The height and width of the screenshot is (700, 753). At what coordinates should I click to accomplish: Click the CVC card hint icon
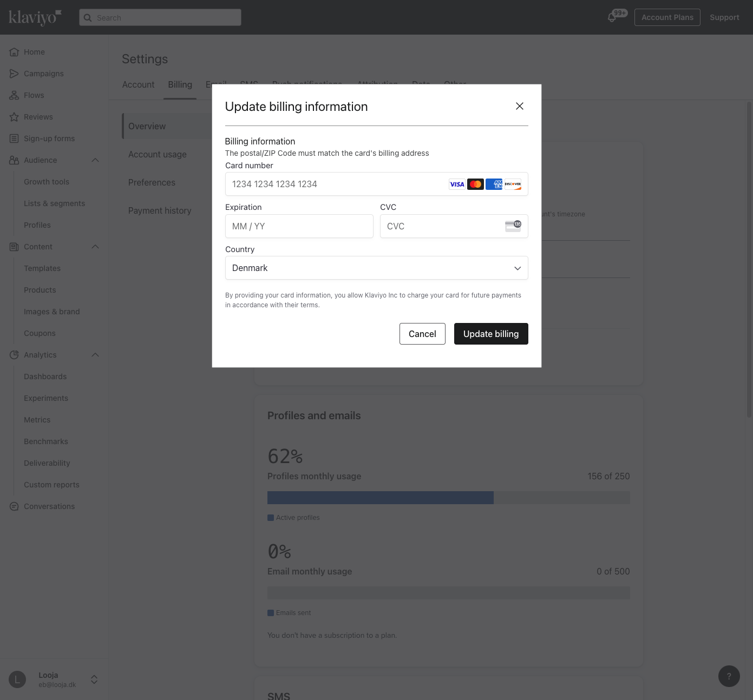(513, 226)
